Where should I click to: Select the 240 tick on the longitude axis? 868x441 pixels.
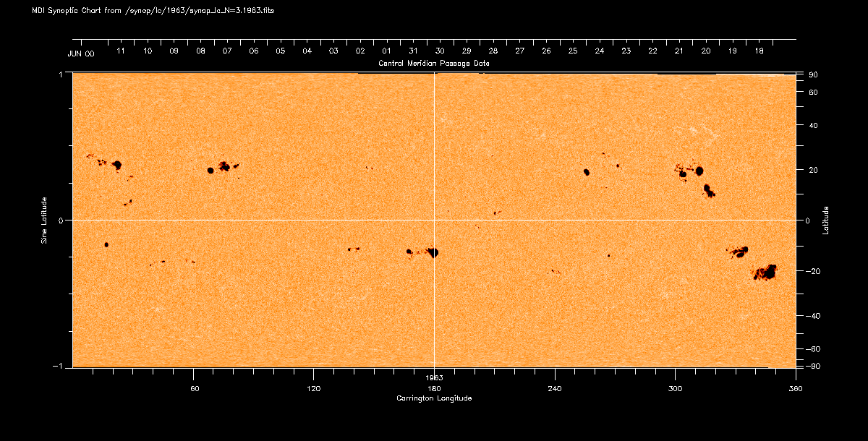pos(555,389)
